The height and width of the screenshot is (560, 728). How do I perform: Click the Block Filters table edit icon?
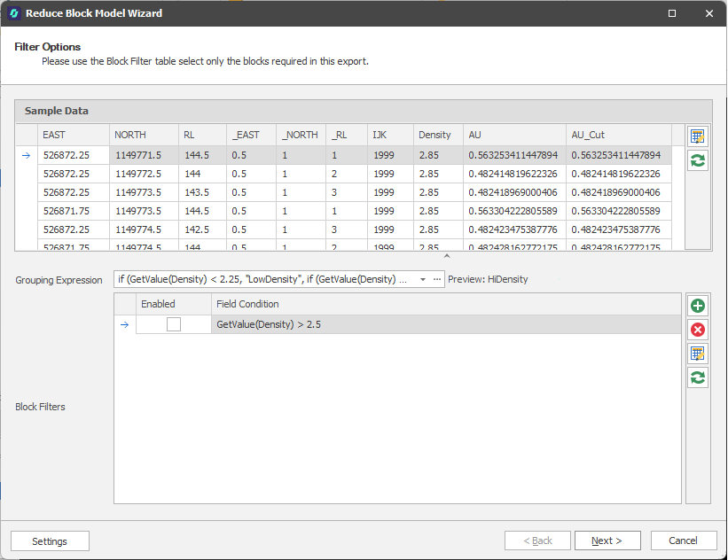[698, 354]
